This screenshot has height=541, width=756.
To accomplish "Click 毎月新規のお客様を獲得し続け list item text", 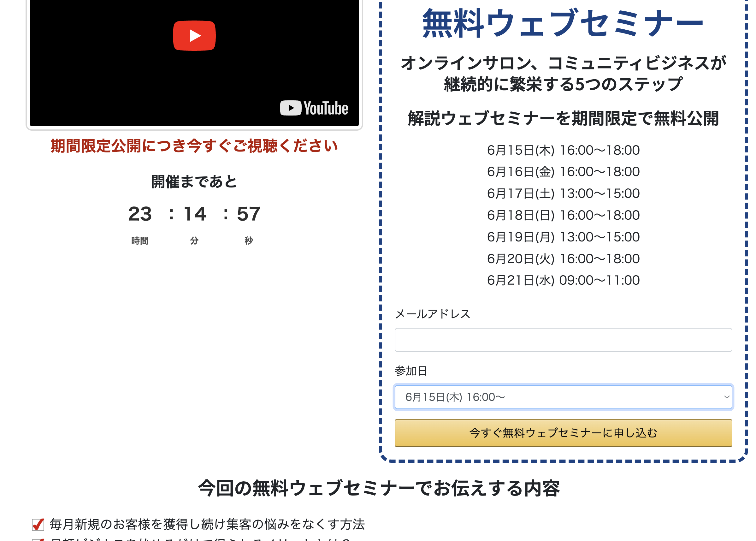I will pyautogui.click(x=207, y=524).
